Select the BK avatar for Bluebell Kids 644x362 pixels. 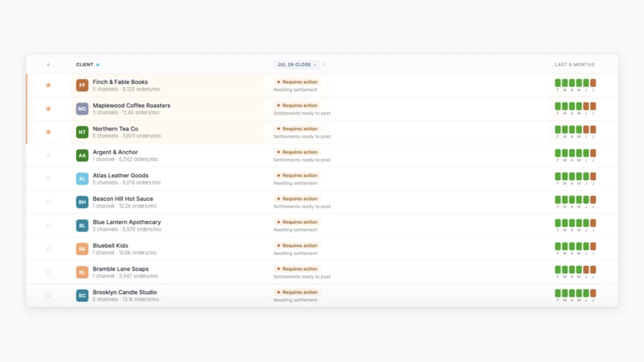[82, 249]
